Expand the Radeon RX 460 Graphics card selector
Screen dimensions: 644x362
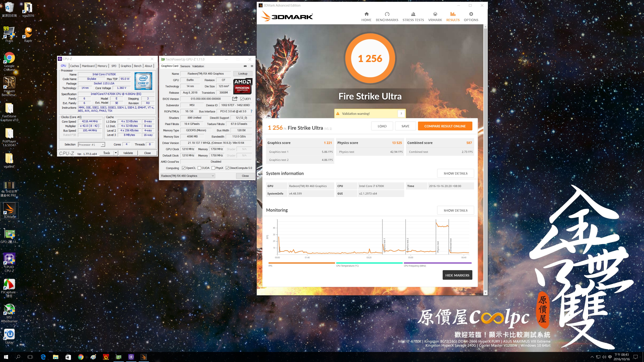[x=187, y=176]
